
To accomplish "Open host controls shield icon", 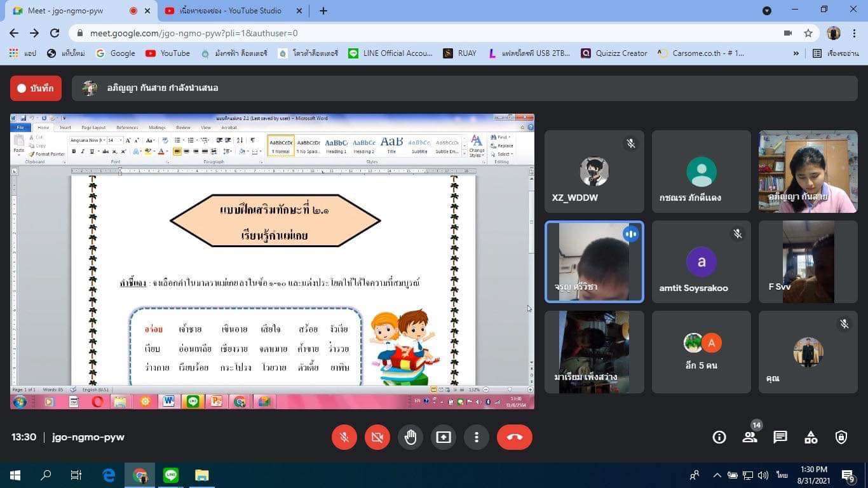I will pyautogui.click(x=841, y=437).
